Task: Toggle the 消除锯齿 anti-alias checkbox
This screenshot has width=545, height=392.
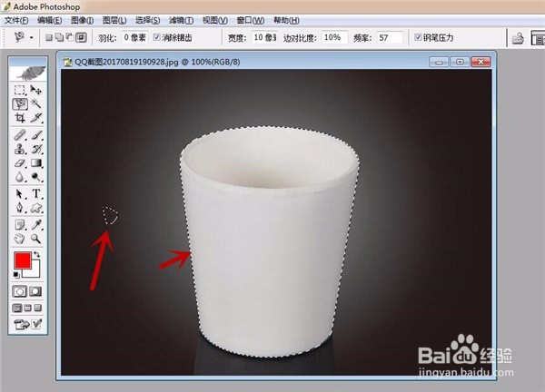Action: [x=157, y=37]
